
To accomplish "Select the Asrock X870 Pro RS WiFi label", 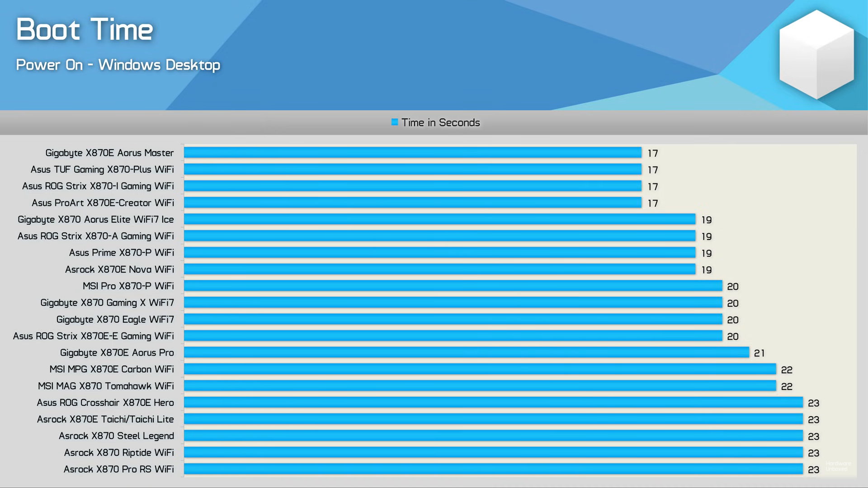I will click(118, 469).
